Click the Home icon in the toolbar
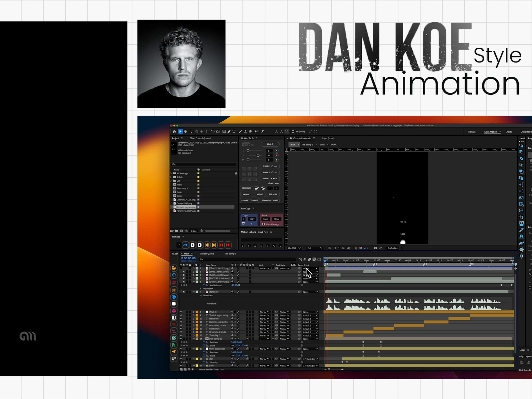Image resolution: width=532 pixels, height=399 pixels. tap(174, 132)
